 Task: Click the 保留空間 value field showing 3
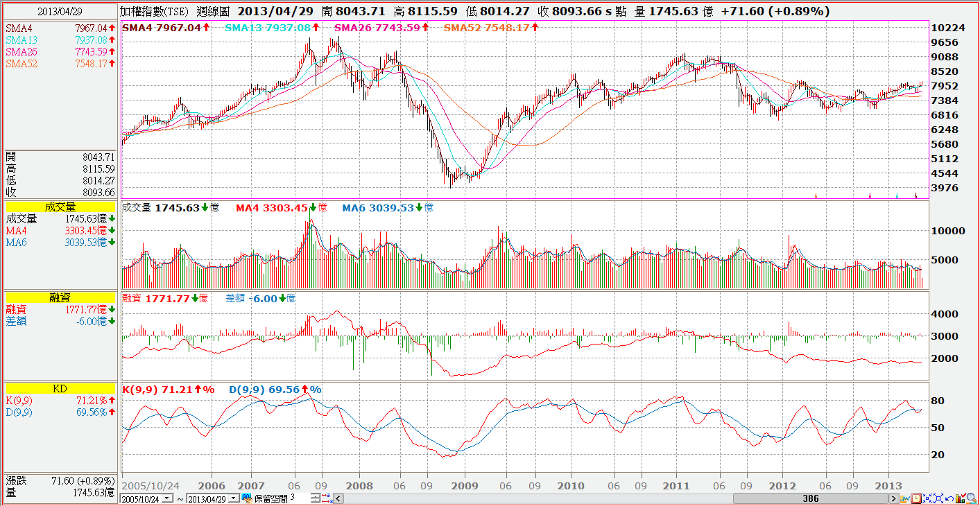pyautogui.click(x=300, y=498)
